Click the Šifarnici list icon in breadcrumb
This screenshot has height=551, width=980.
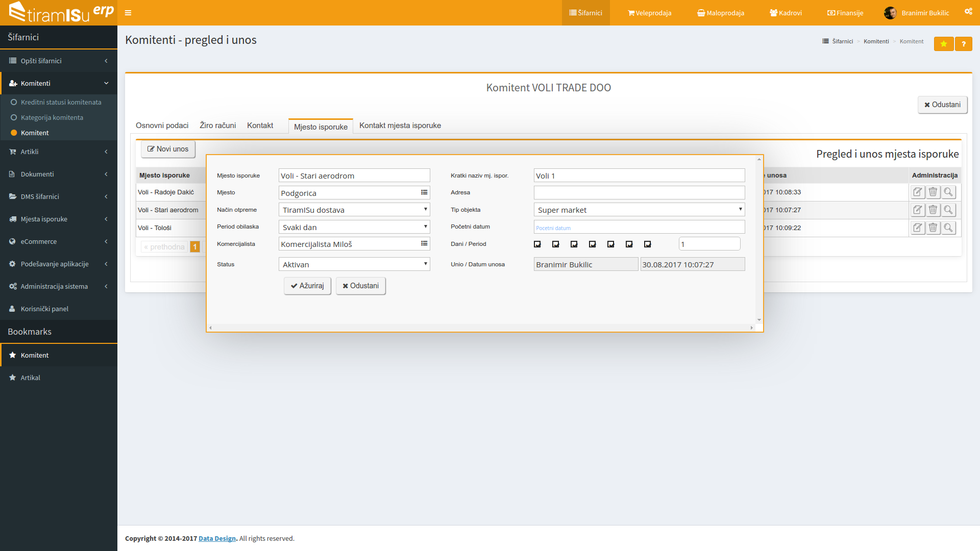tap(825, 41)
